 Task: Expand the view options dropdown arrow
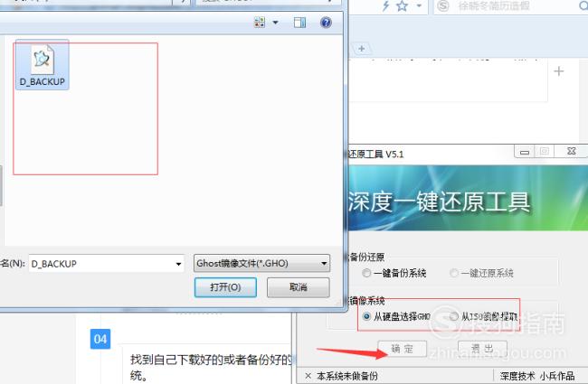point(275,23)
